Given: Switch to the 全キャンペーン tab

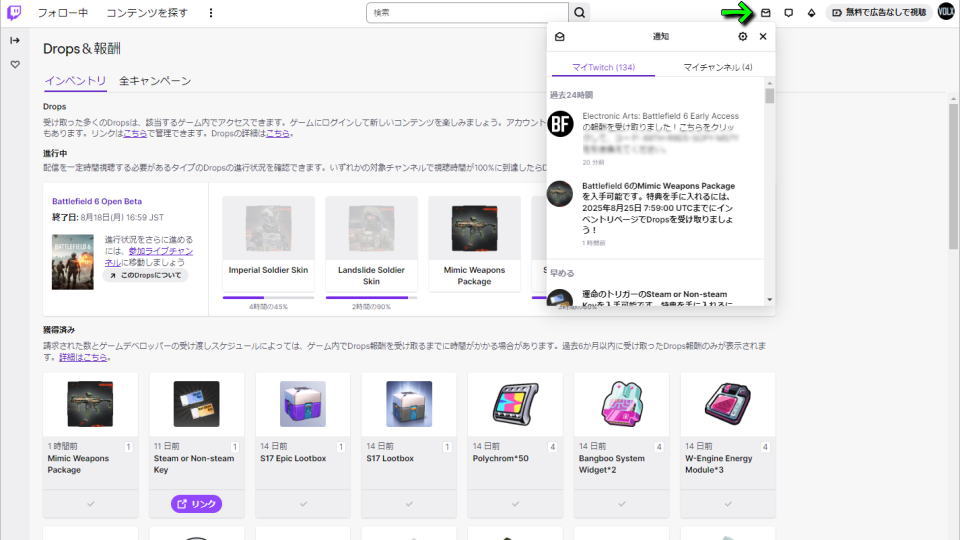Looking at the screenshot, I should point(154,81).
